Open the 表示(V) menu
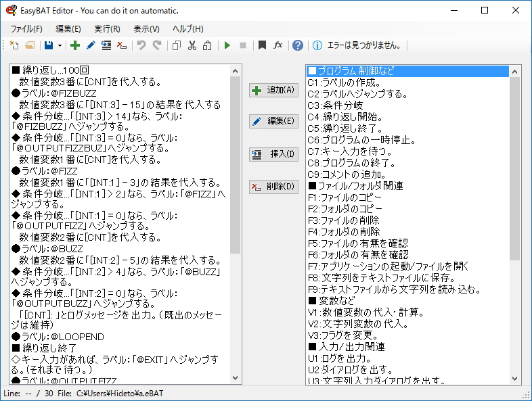The image size is (532, 401). (x=146, y=29)
